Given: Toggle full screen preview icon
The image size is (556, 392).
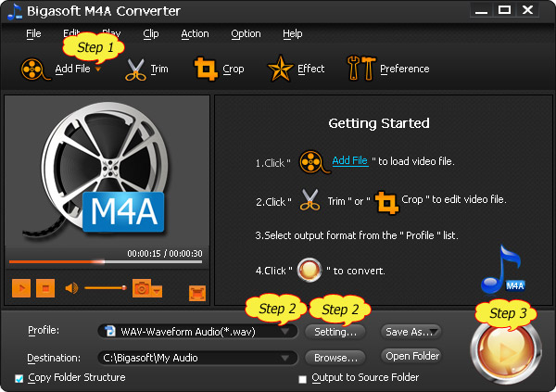Looking at the screenshot, I should [197, 293].
